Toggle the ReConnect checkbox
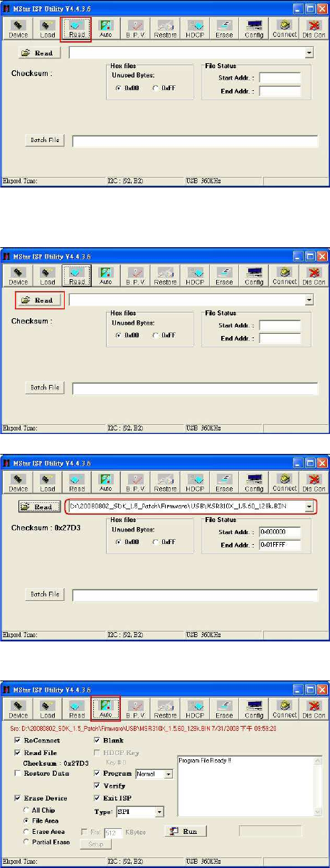This screenshot has height=868, width=330. (17, 740)
